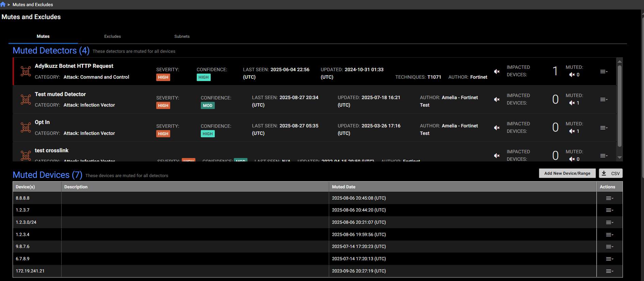
Task: Toggle mute for Opt In detector
Action: [x=497, y=128]
